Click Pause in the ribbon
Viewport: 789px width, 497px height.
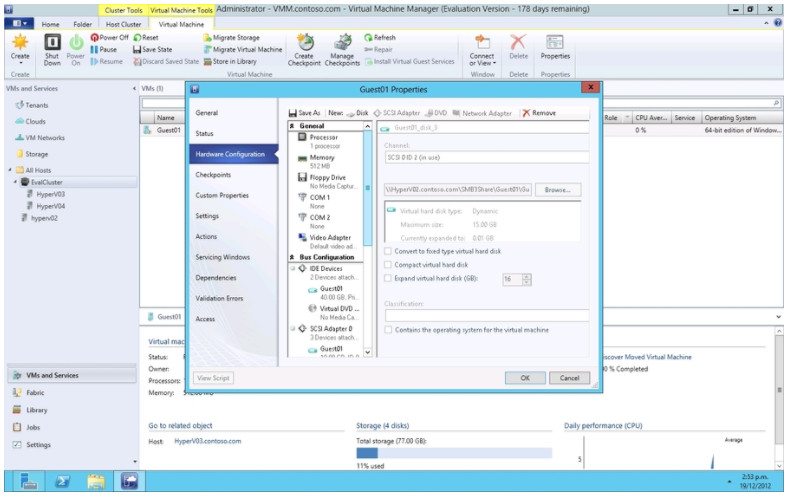click(x=104, y=49)
